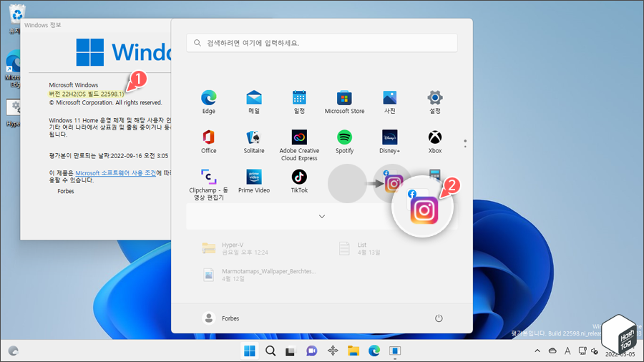Launch the TikTok app

(x=299, y=181)
